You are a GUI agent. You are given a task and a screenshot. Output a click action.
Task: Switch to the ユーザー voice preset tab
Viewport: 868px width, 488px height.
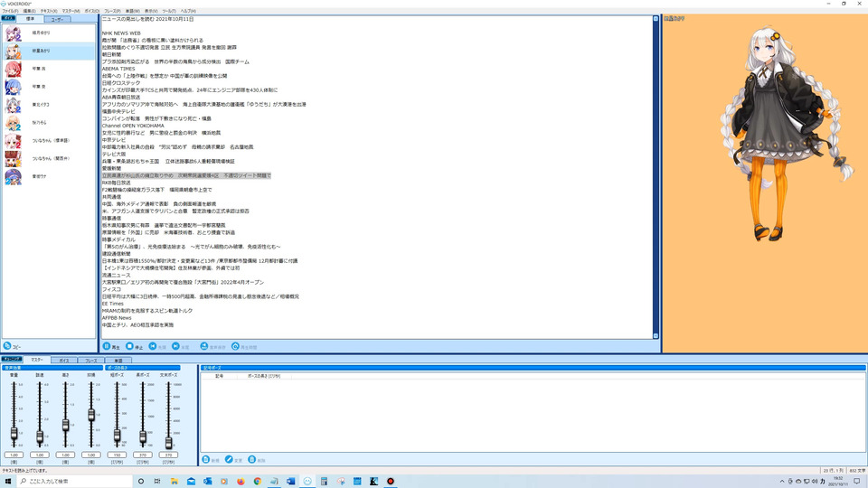(x=57, y=19)
